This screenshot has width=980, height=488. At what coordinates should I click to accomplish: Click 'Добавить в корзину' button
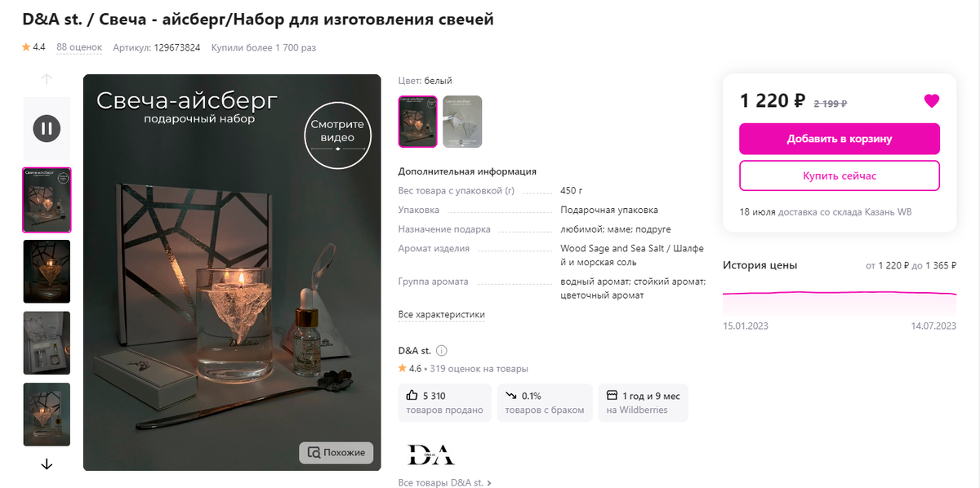click(840, 139)
